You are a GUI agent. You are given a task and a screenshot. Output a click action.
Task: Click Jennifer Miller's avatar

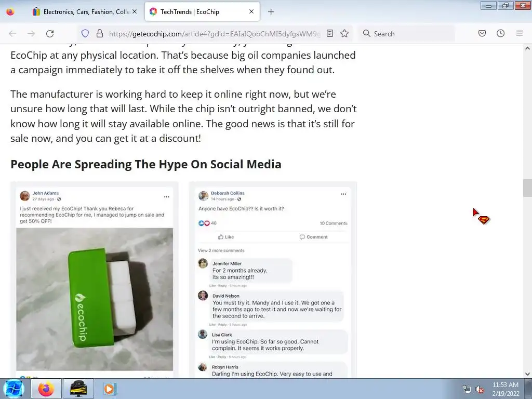[x=203, y=263]
